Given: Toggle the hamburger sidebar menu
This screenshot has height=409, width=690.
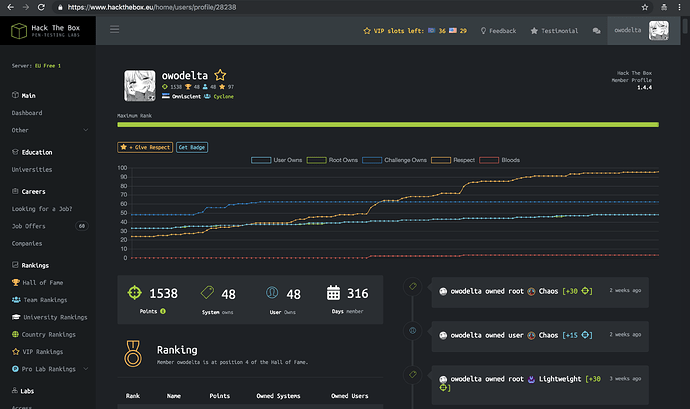Looking at the screenshot, I should (x=114, y=29).
